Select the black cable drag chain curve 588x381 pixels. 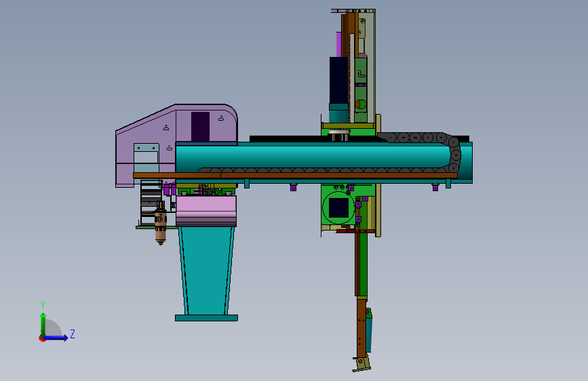[x=455, y=154]
